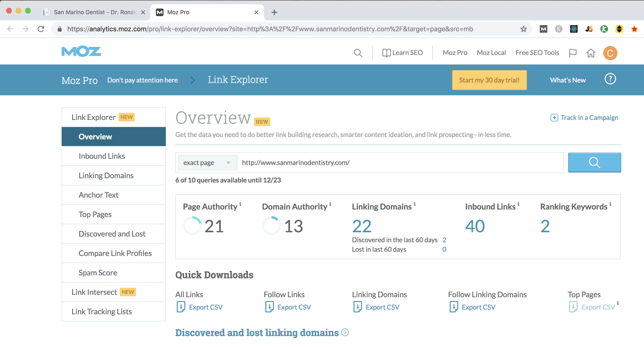Open the flag notifications icon
The height and width of the screenshot is (347, 644).
coord(572,53)
